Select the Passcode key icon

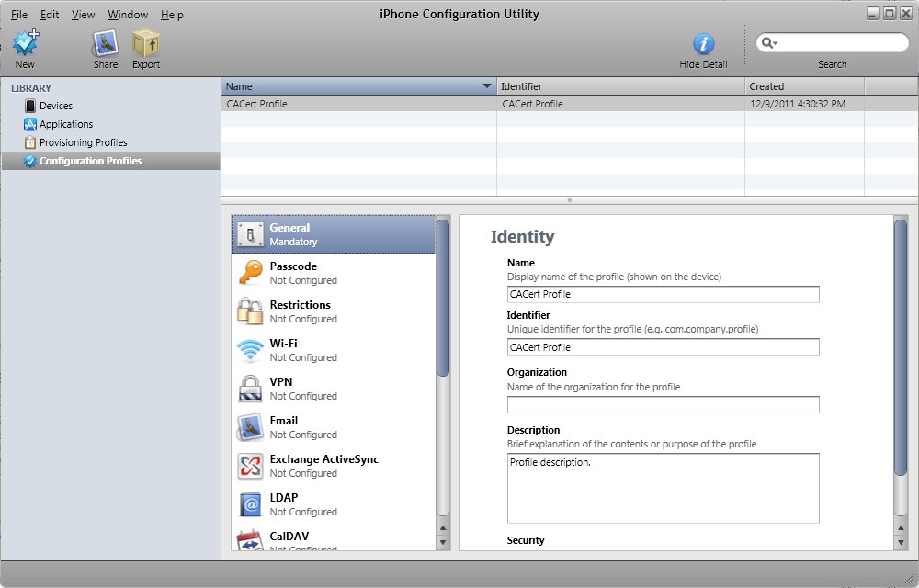point(250,273)
